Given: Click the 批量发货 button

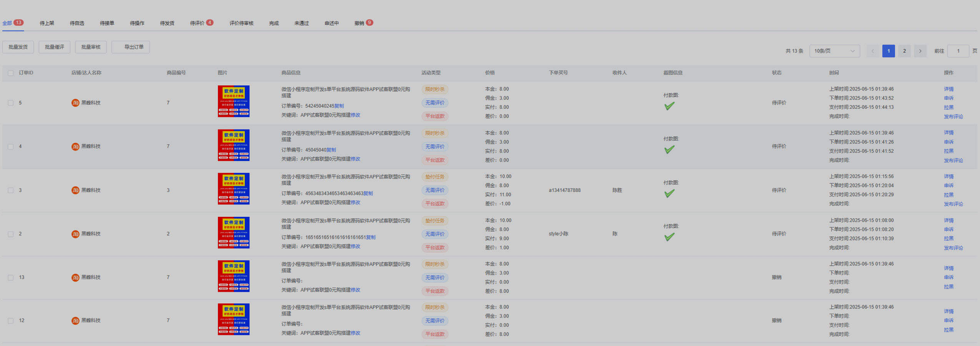Looking at the screenshot, I should tap(18, 47).
